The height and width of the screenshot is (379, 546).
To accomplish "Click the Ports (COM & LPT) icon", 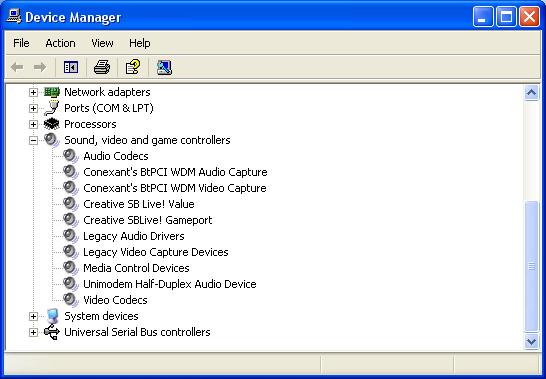I will pyautogui.click(x=52, y=108).
